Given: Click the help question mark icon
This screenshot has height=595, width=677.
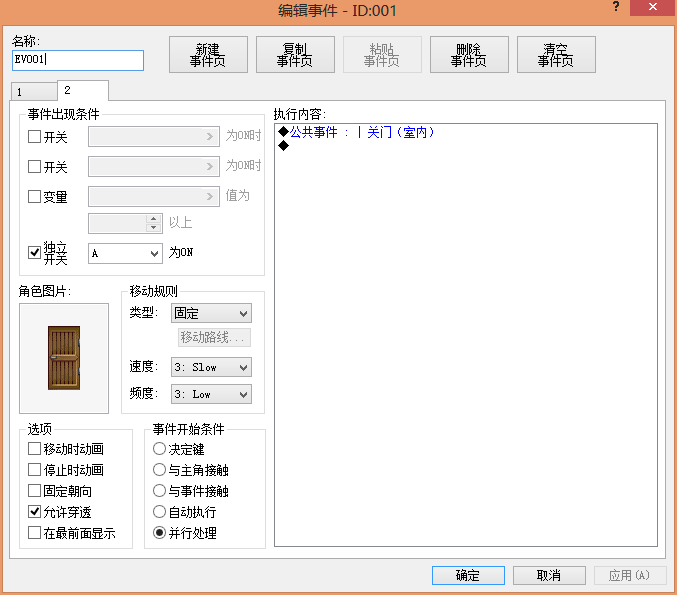Looking at the screenshot, I should (x=616, y=7).
